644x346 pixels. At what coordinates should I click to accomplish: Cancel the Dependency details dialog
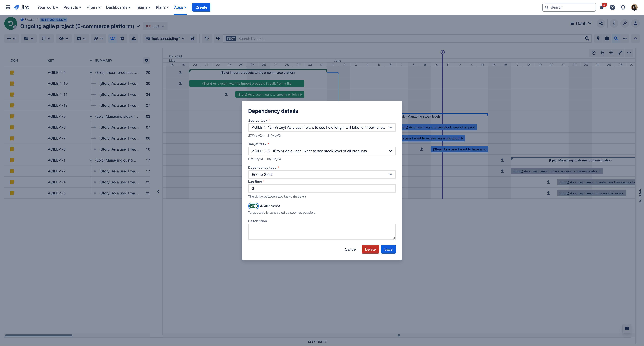[350, 249]
